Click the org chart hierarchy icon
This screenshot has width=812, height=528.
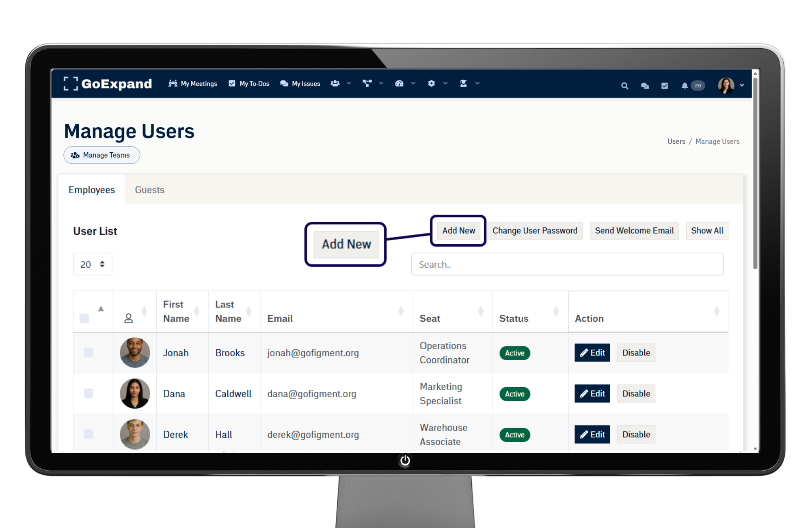click(x=367, y=84)
